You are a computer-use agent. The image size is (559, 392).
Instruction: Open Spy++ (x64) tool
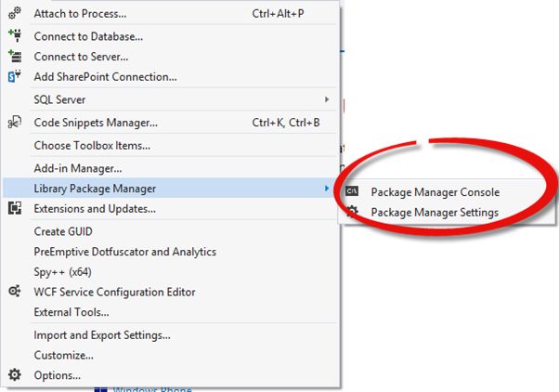pyautogui.click(x=69, y=271)
